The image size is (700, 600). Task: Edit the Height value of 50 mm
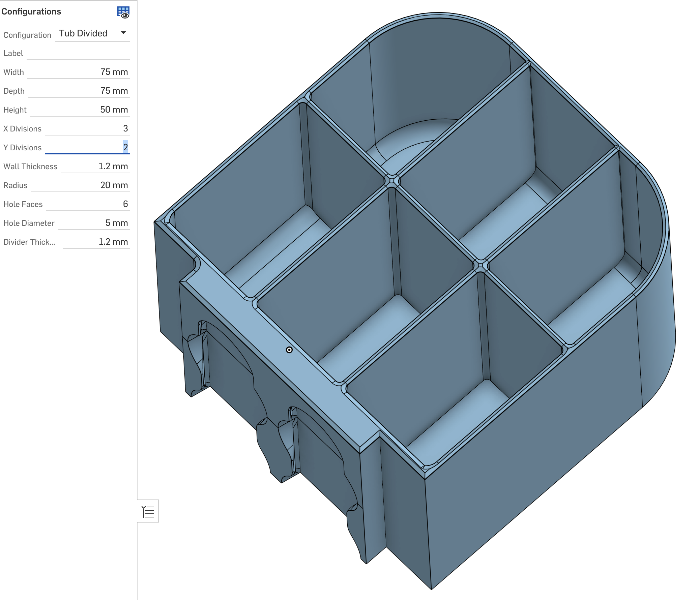(80, 110)
